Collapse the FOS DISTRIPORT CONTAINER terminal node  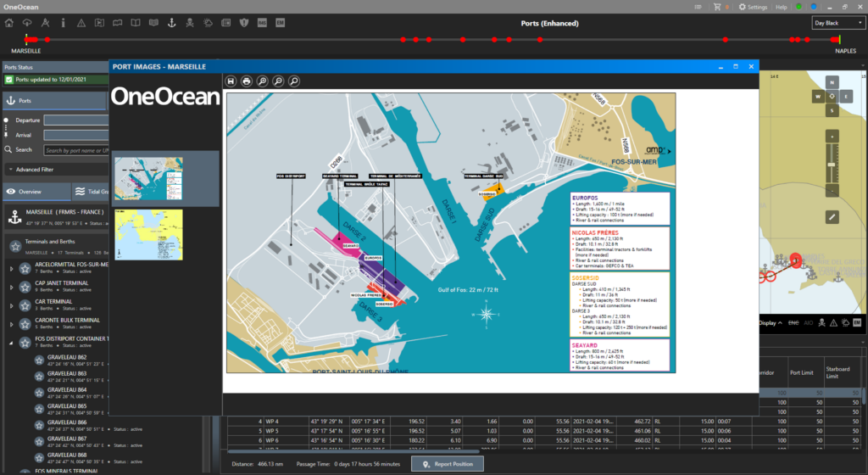coord(11,343)
